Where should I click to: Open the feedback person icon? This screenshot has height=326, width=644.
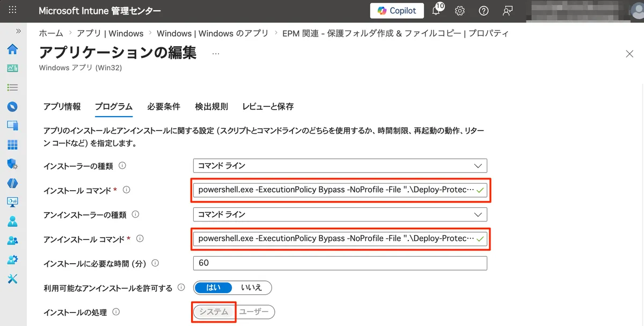point(507,11)
